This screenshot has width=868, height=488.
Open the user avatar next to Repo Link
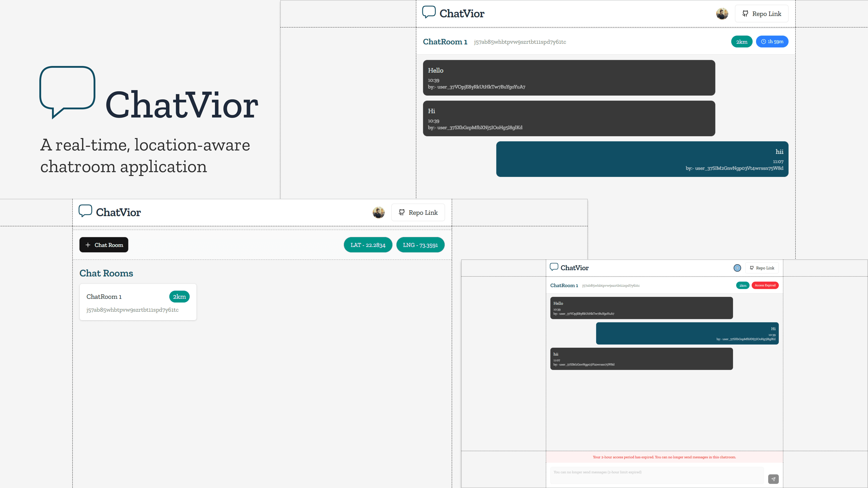point(378,212)
